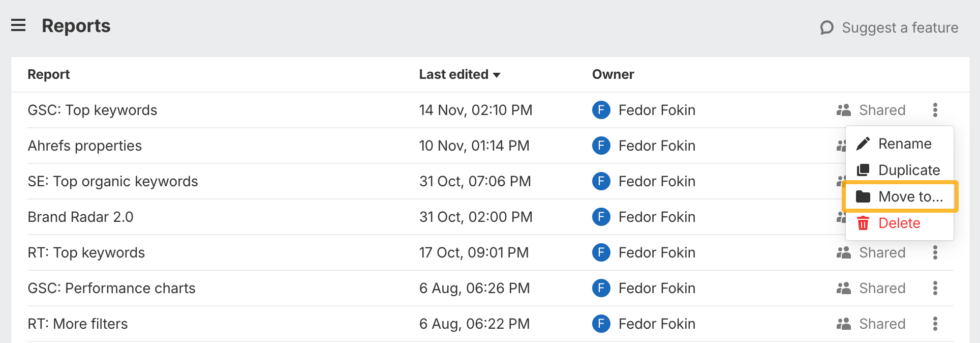This screenshot has width=980, height=343.
Task: Click the Suggest a feature link
Action: [x=900, y=27]
